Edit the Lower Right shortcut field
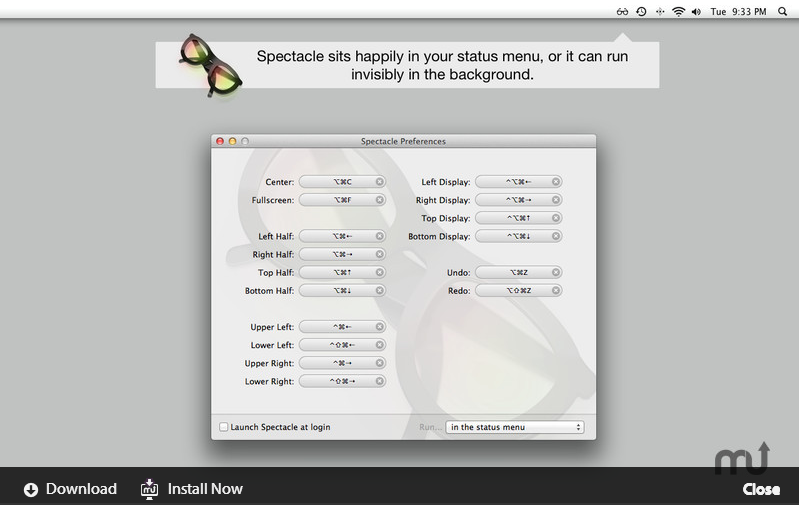Image resolution: width=799 pixels, height=505 pixels. tap(342, 381)
